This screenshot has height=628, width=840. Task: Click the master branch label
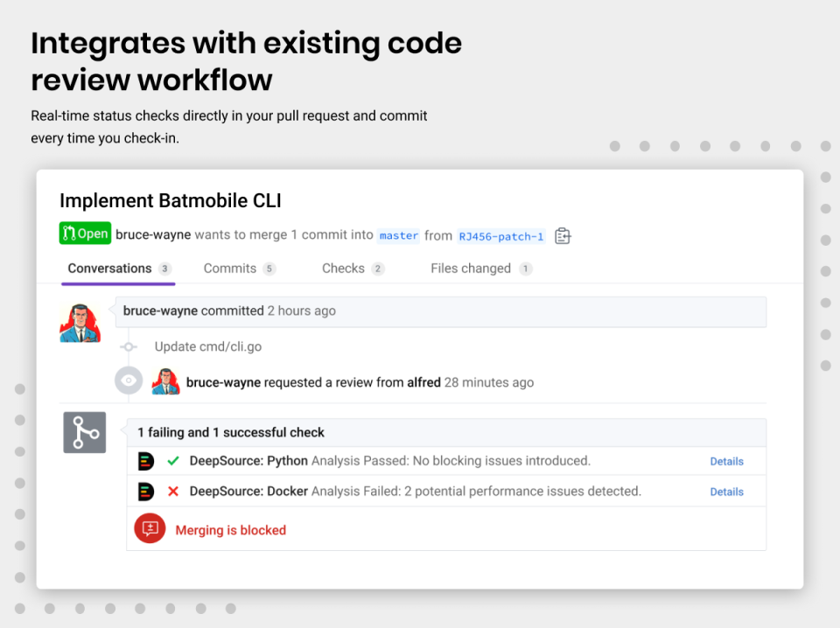[398, 235]
